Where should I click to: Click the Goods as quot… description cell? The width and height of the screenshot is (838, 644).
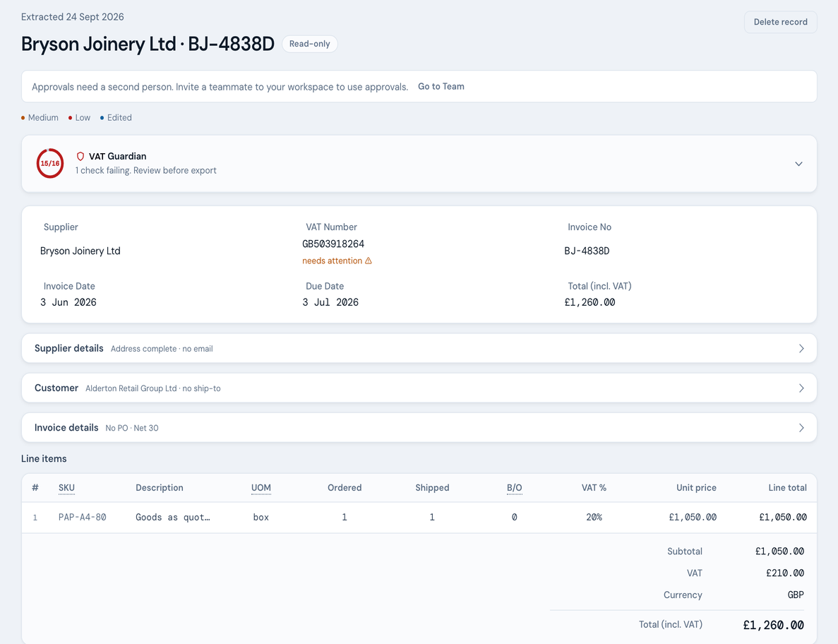click(173, 517)
